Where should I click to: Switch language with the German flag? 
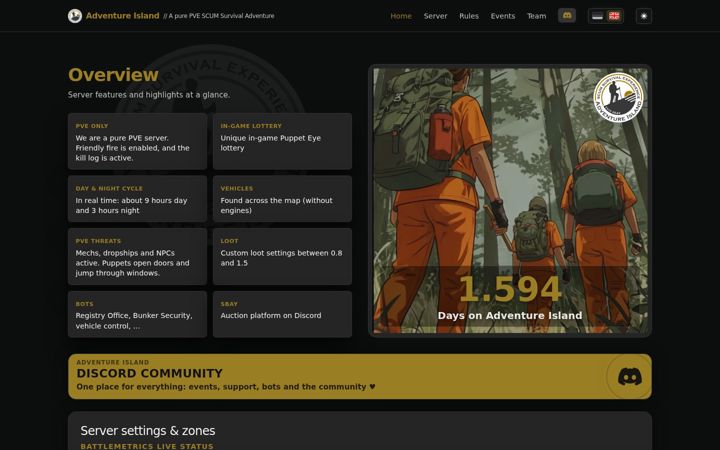[597, 16]
